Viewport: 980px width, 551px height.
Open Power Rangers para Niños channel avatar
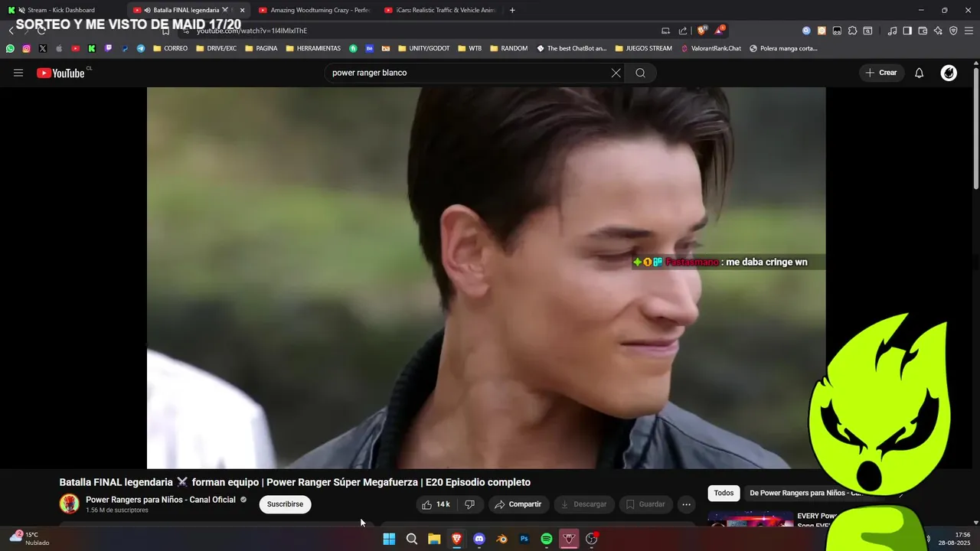(x=70, y=504)
